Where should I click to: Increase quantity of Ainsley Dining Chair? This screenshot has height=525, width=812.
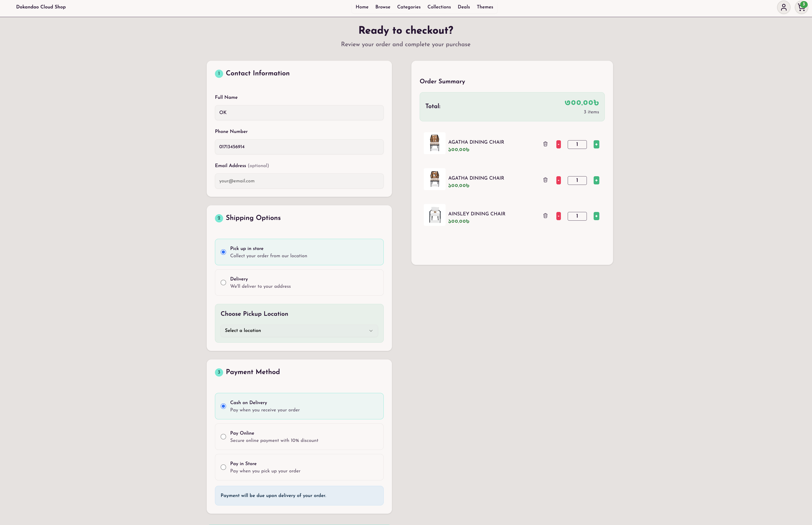(596, 216)
